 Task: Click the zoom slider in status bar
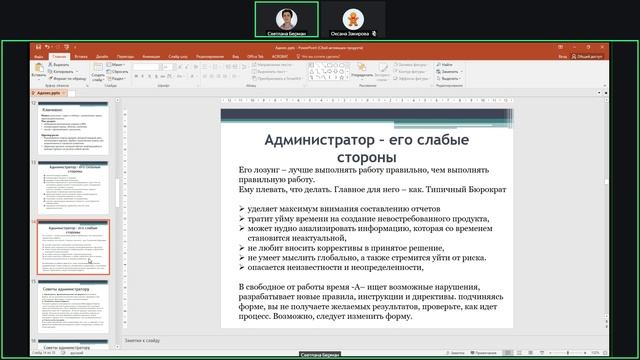[568, 353]
